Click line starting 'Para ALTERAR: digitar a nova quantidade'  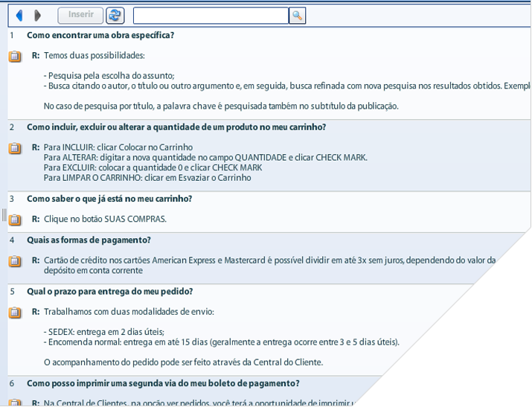205,158
